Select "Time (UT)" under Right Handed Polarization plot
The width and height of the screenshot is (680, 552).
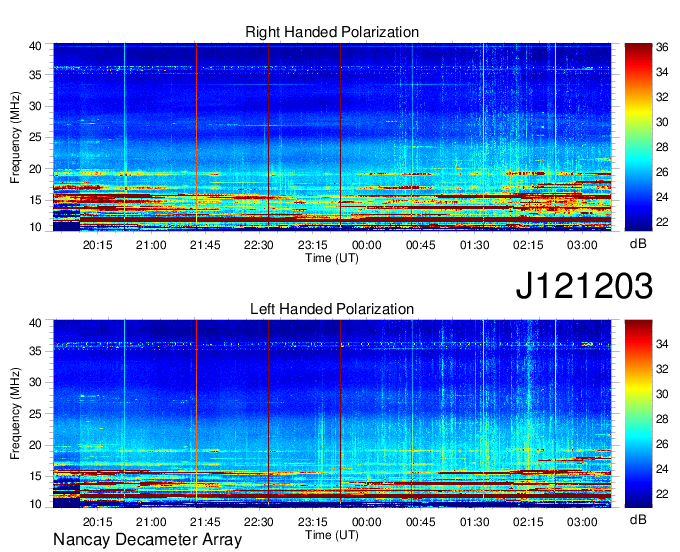pyautogui.click(x=332, y=258)
